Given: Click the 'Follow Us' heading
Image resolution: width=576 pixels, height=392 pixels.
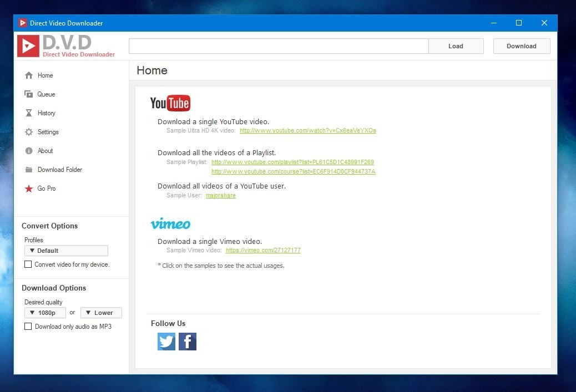Looking at the screenshot, I should pyautogui.click(x=168, y=323).
